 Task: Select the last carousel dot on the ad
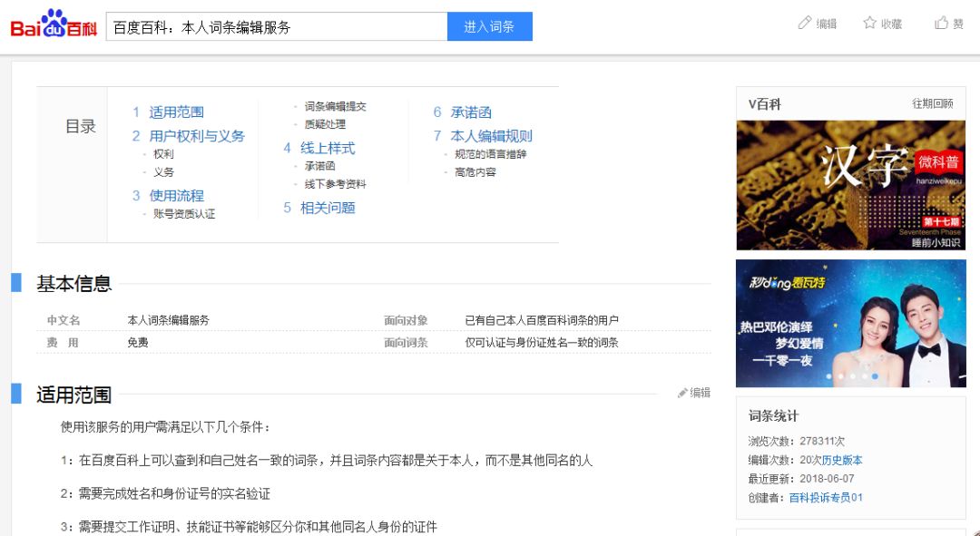coord(875,376)
